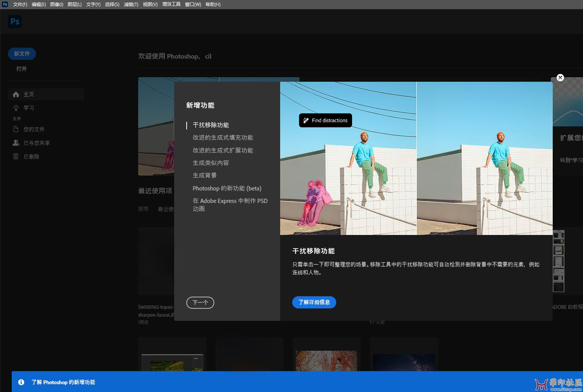The image size is (583, 392).
Task: Click the 打开 button
Action: [x=22, y=69]
